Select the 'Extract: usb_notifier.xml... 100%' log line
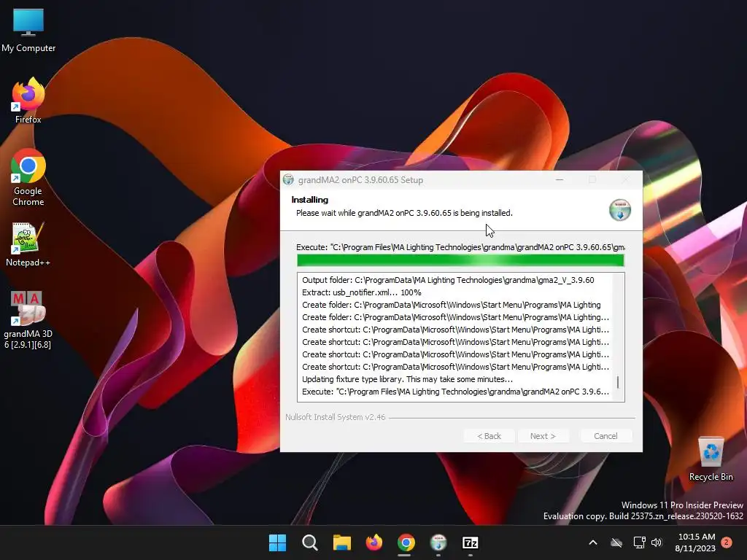 [x=362, y=292]
